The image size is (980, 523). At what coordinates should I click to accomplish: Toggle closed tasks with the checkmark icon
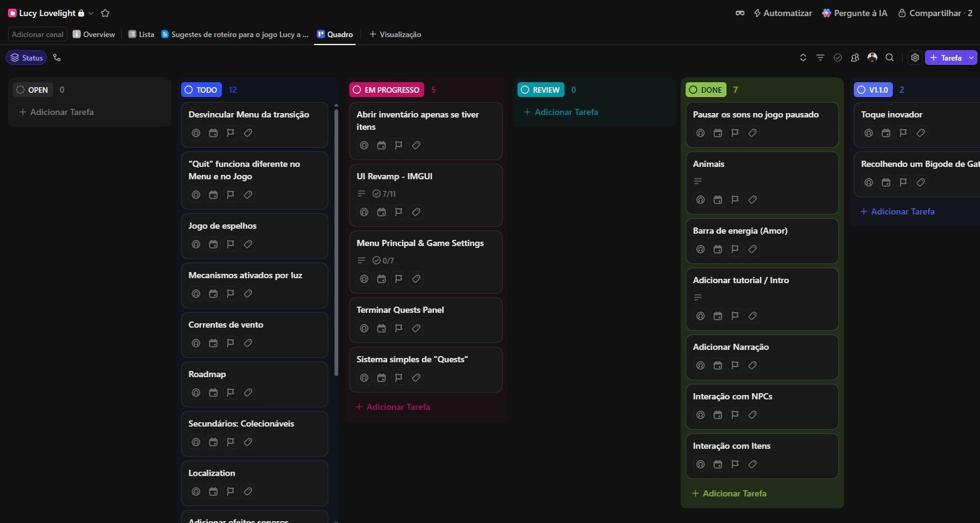point(838,57)
